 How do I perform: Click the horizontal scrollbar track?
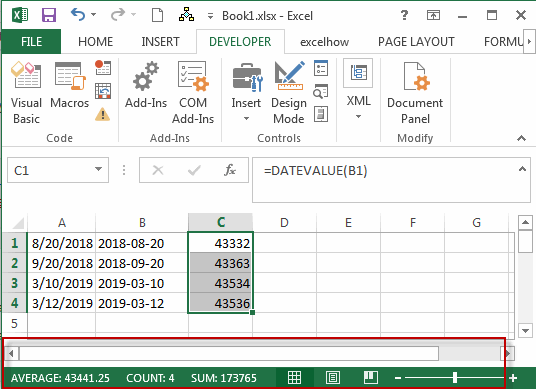470,353
